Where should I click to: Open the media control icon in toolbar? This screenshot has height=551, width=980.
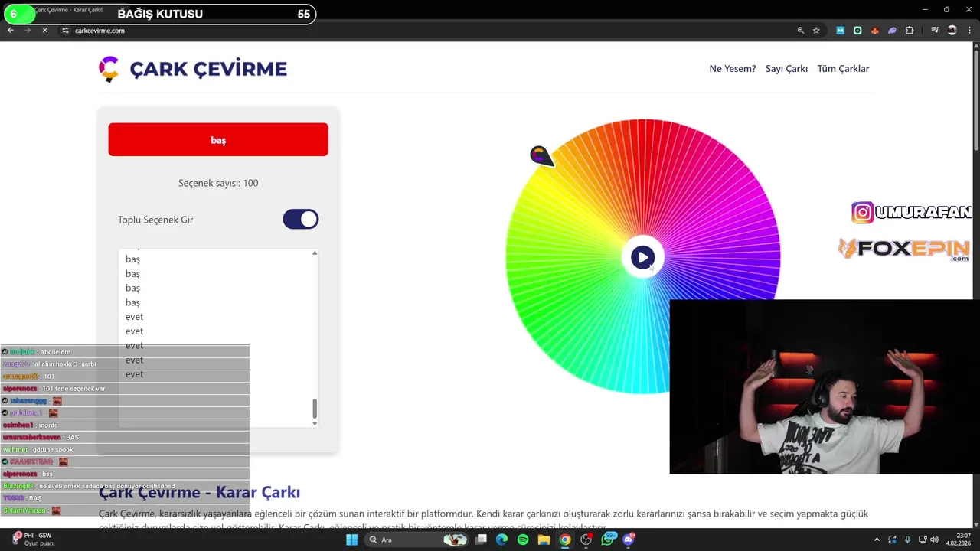click(x=935, y=31)
